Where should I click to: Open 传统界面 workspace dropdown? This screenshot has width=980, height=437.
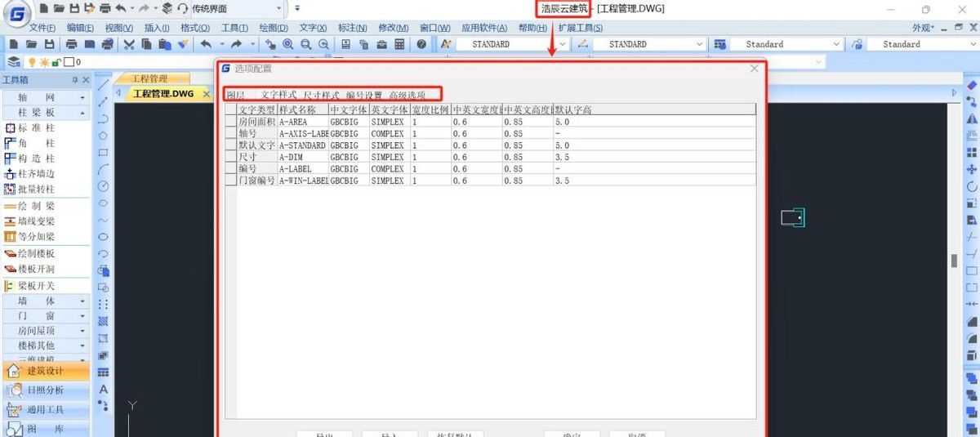[278, 8]
